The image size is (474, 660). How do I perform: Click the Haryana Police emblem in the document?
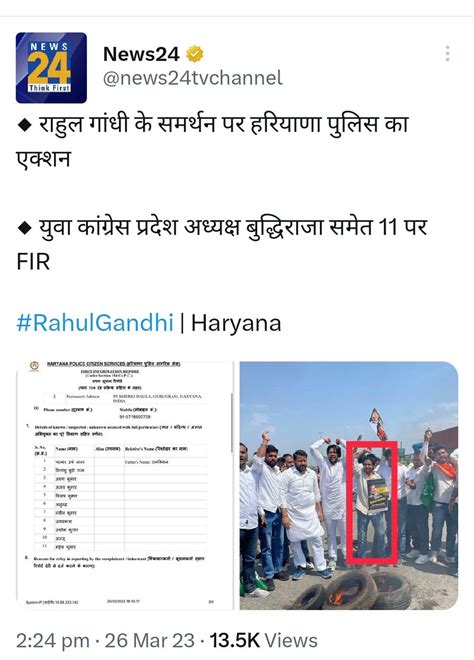pos(34,366)
